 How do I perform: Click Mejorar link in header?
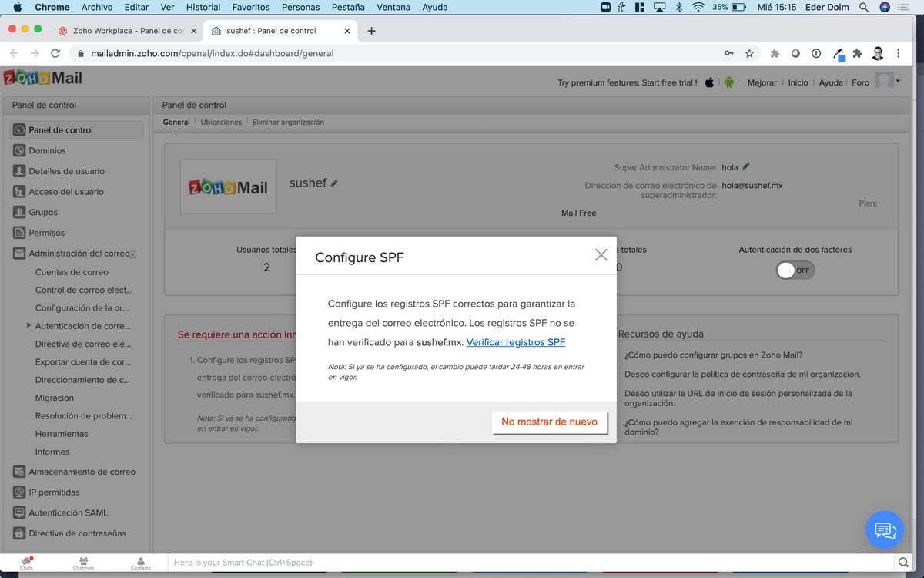pos(762,82)
